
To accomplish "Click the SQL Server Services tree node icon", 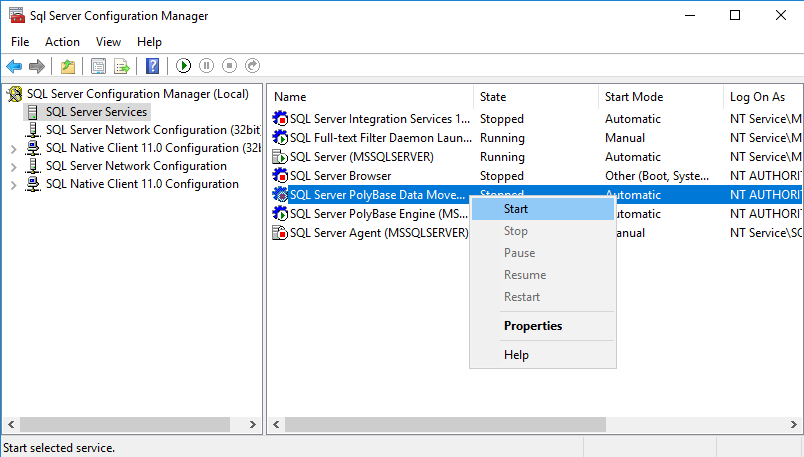I will [x=33, y=112].
